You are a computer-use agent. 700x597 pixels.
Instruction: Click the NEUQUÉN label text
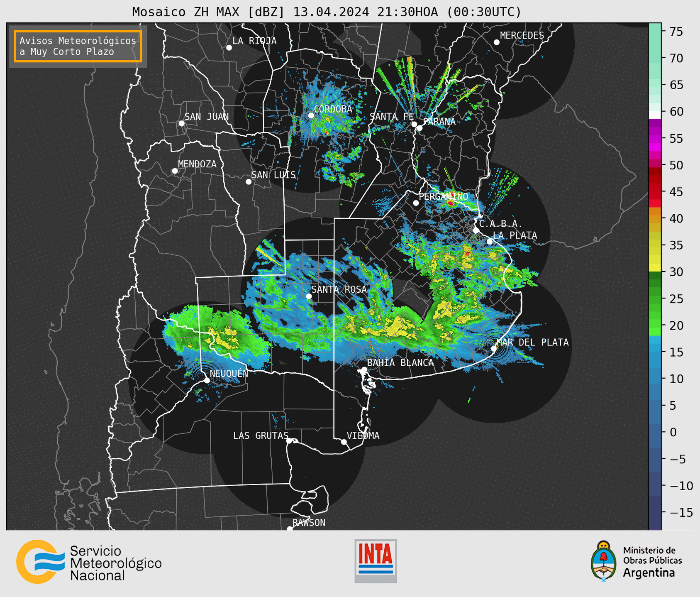coord(229,373)
